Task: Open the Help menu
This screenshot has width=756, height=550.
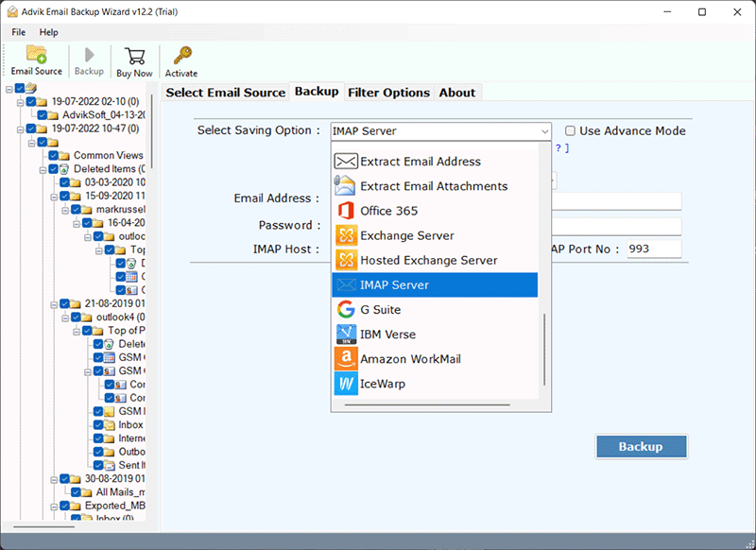Action: 49,32
